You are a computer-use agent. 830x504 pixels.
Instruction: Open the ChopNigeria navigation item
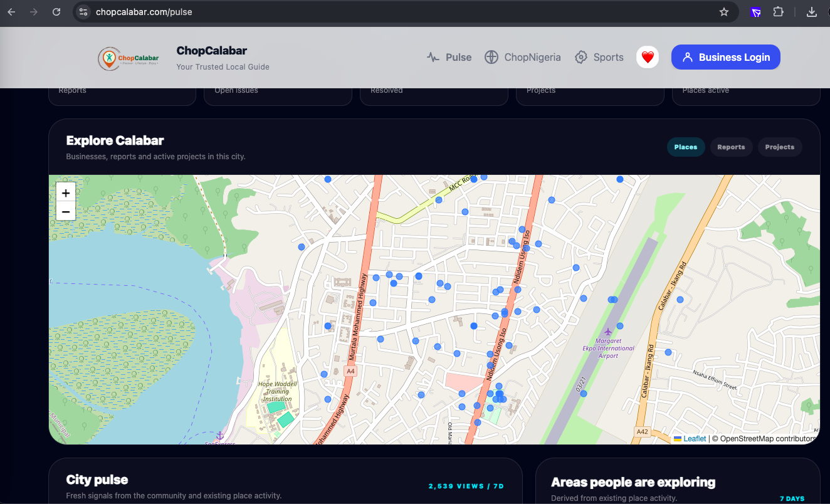point(523,57)
